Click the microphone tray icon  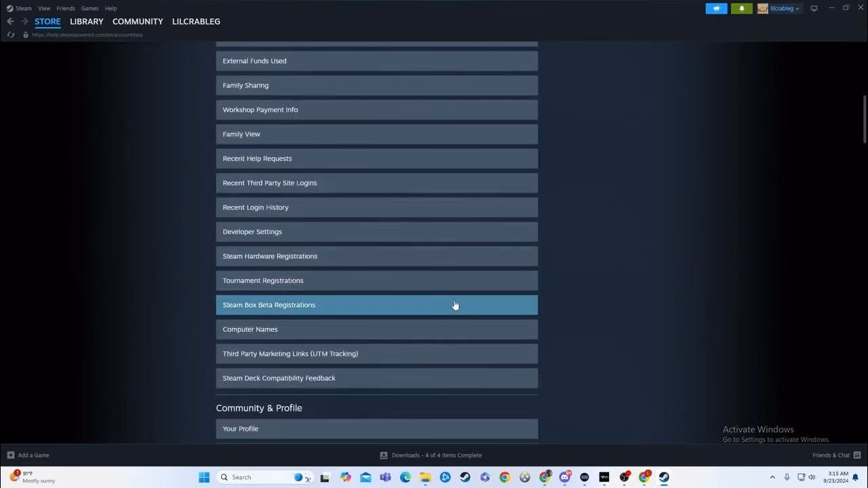pyautogui.click(x=787, y=477)
